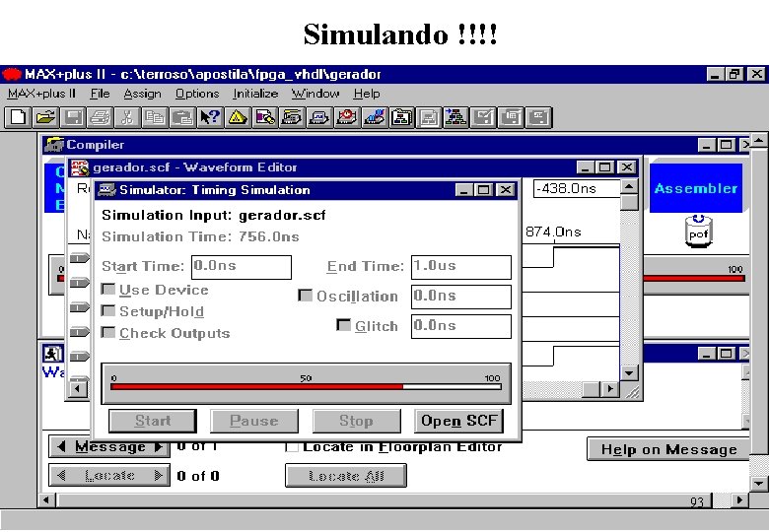Open the Window menu
Image resolution: width=769 pixels, height=532 pixels.
tap(315, 94)
